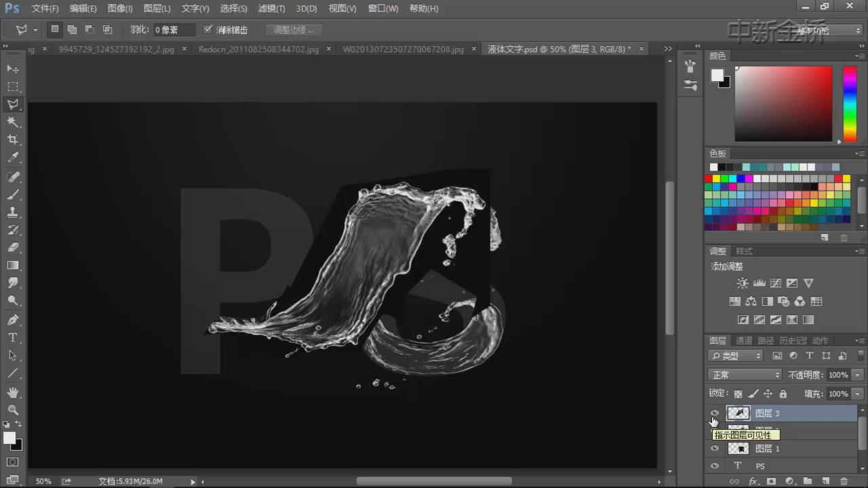Switch to the 通道 channels tab
Screen dimensions: 868x488
pyautogui.click(x=744, y=341)
